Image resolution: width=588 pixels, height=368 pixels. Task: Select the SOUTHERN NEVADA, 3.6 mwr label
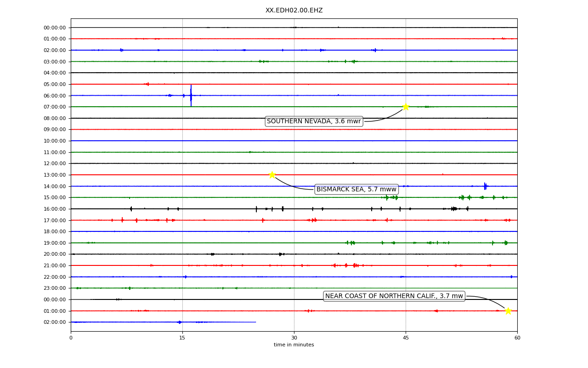tap(314, 121)
